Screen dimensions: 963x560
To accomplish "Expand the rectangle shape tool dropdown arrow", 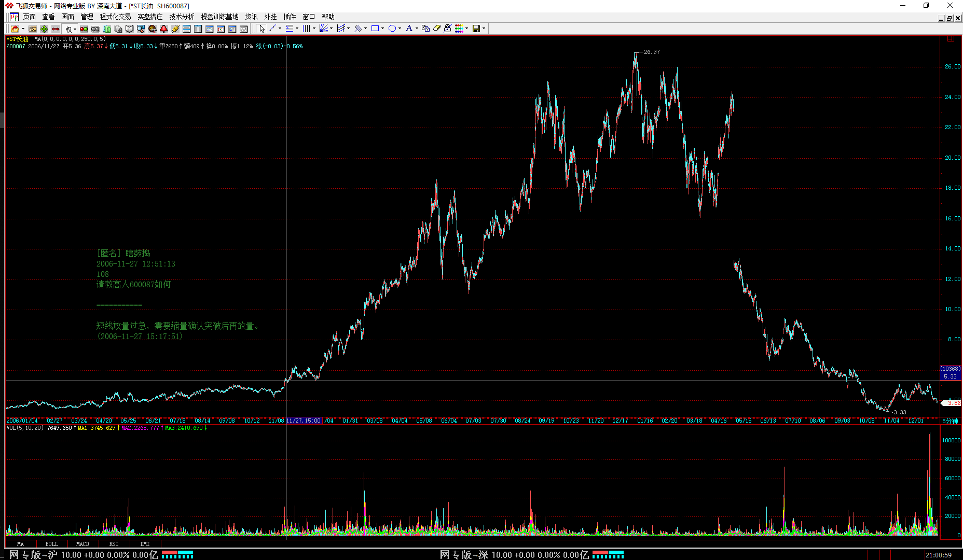I will 383,29.
